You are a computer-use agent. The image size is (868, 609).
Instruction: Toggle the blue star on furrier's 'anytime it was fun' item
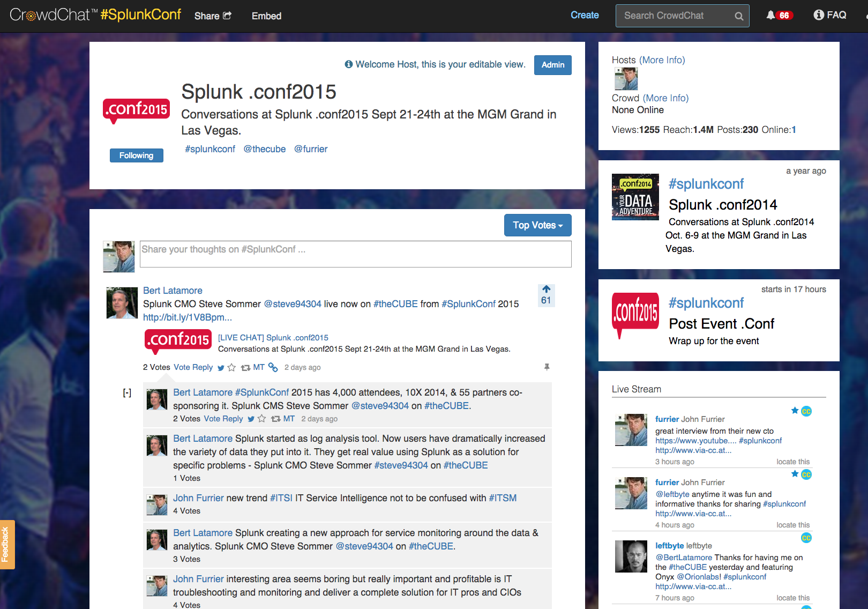795,474
